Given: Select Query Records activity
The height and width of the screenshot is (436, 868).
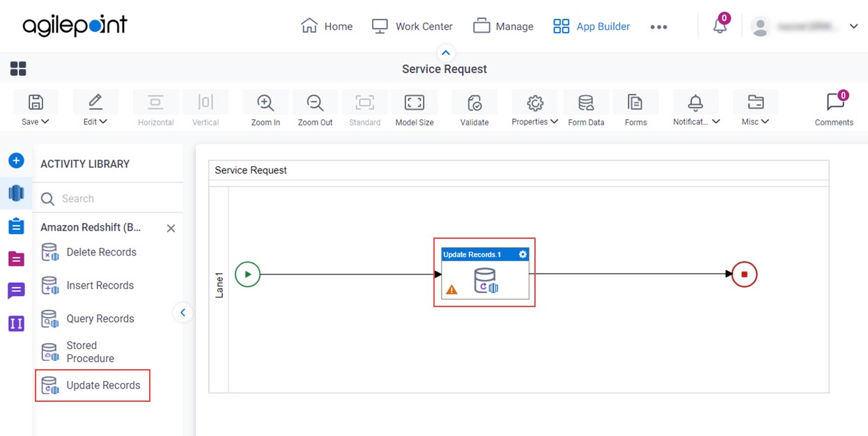Looking at the screenshot, I should point(88,319).
